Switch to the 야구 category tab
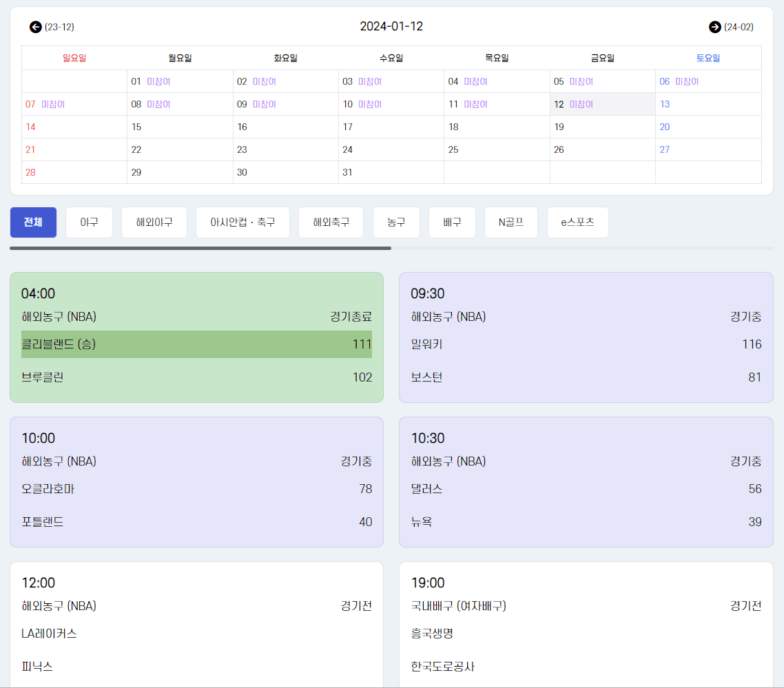This screenshot has width=784, height=688. coord(89,222)
